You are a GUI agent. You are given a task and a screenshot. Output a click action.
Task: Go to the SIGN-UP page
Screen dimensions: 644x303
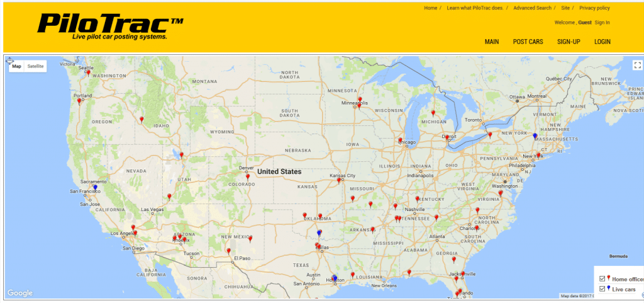pyautogui.click(x=569, y=42)
